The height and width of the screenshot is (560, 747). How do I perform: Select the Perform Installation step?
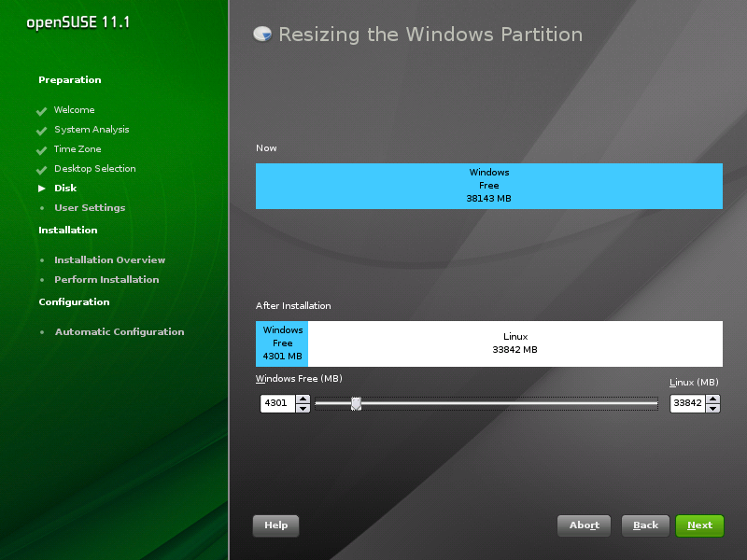[106, 279]
